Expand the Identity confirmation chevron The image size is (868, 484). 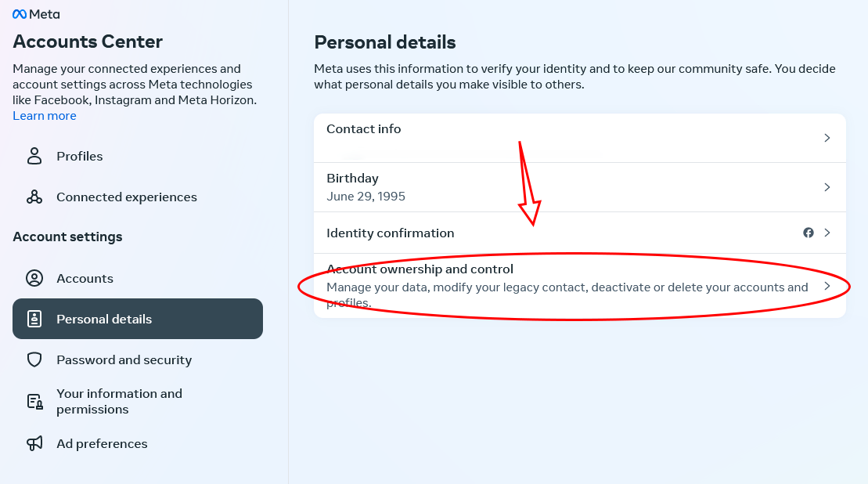pos(827,233)
